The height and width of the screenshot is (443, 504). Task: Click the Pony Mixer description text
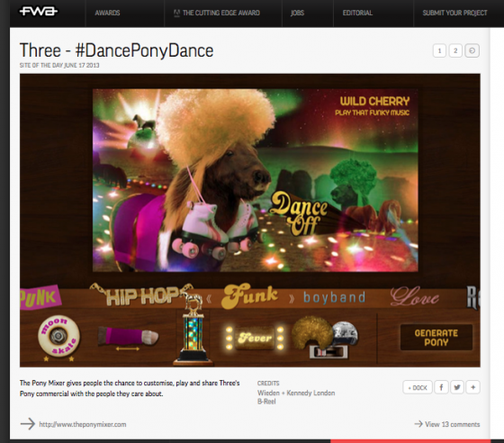tap(130, 388)
